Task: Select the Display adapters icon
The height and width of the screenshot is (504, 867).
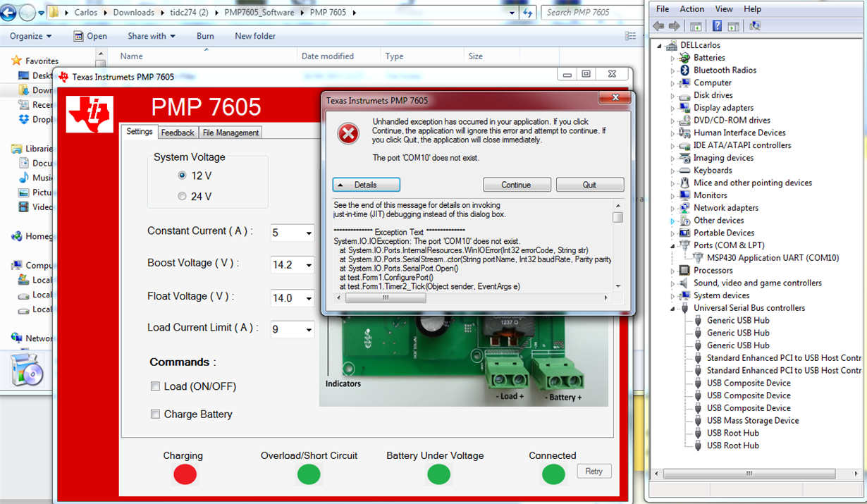Action: point(684,108)
